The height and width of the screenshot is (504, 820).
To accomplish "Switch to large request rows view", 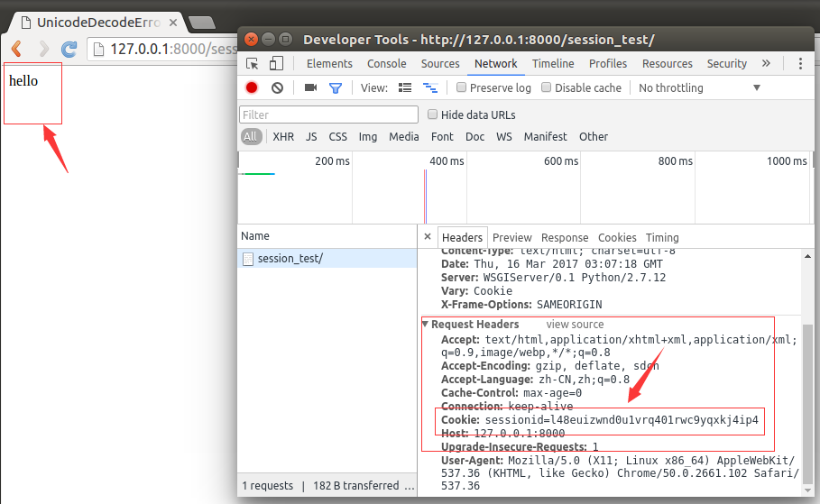I will pos(405,87).
